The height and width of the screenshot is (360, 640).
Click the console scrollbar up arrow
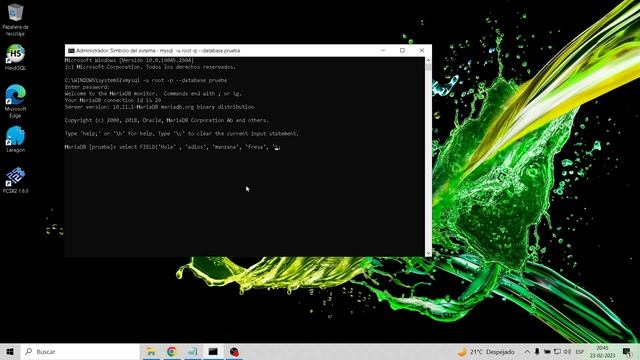pyautogui.click(x=428, y=60)
